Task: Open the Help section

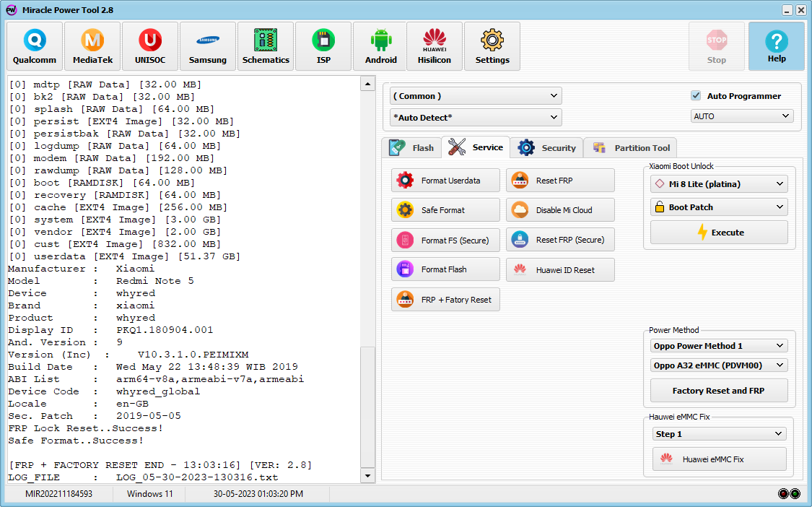Action: tap(777, 46)
